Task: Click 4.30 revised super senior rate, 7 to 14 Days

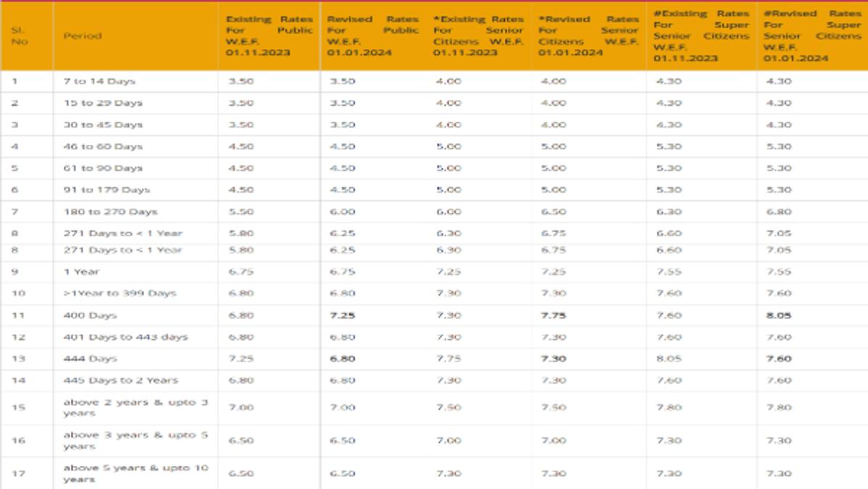Action: [x=779, y=81]
